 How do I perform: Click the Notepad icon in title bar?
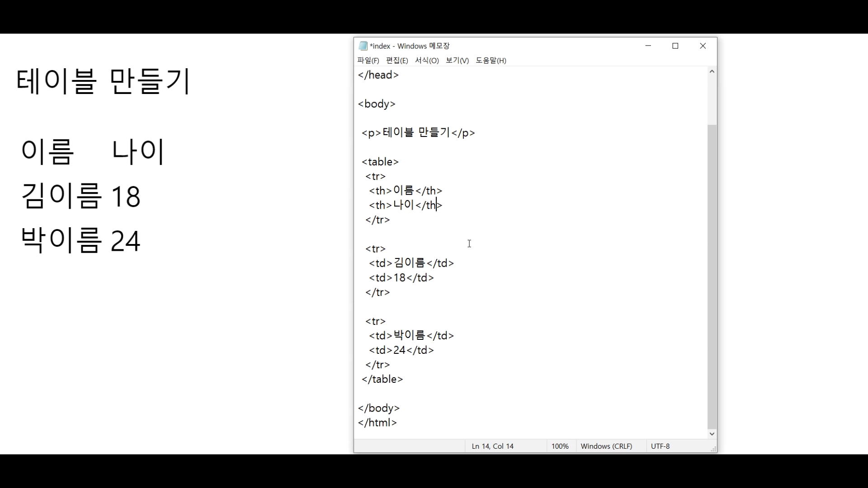(363, 46)
